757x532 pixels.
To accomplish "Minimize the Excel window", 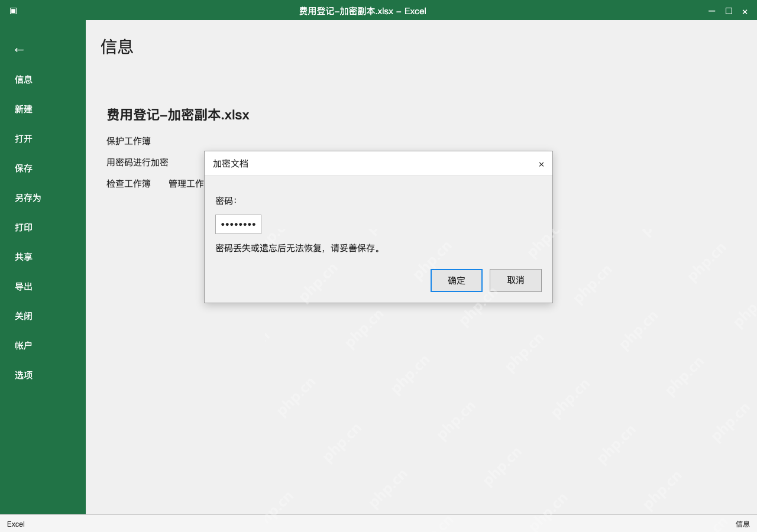I will 711,11.
